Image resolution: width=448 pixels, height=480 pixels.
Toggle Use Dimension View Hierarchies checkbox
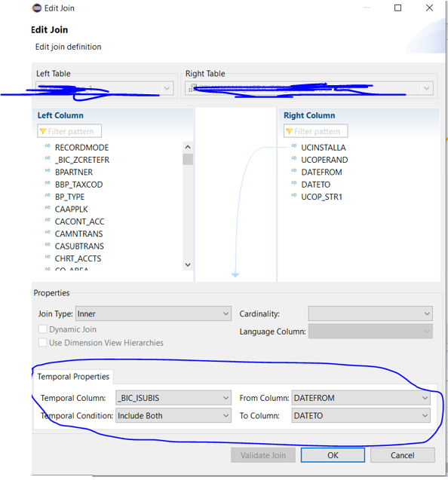pyautogui.click(x=42, y=342)
